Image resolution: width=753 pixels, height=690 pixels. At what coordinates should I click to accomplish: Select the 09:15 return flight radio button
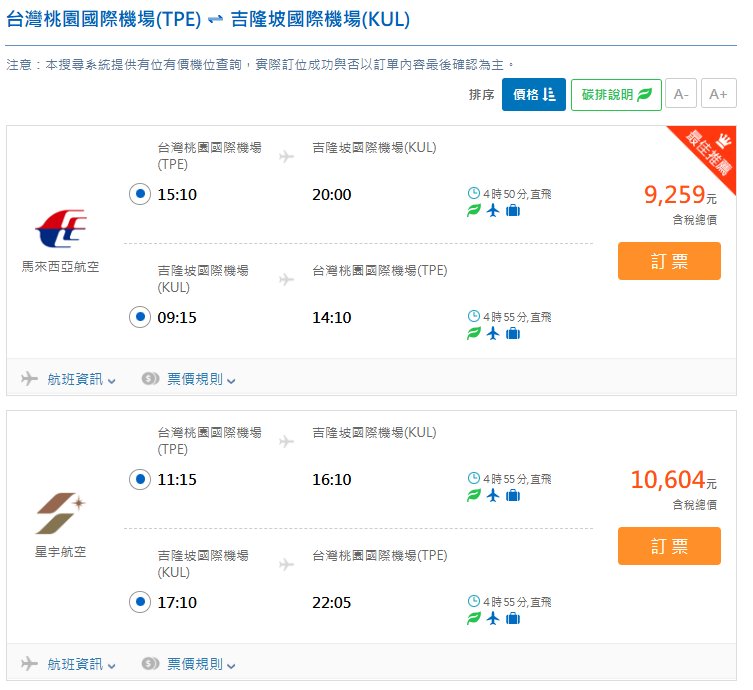[x=140, y=317]
